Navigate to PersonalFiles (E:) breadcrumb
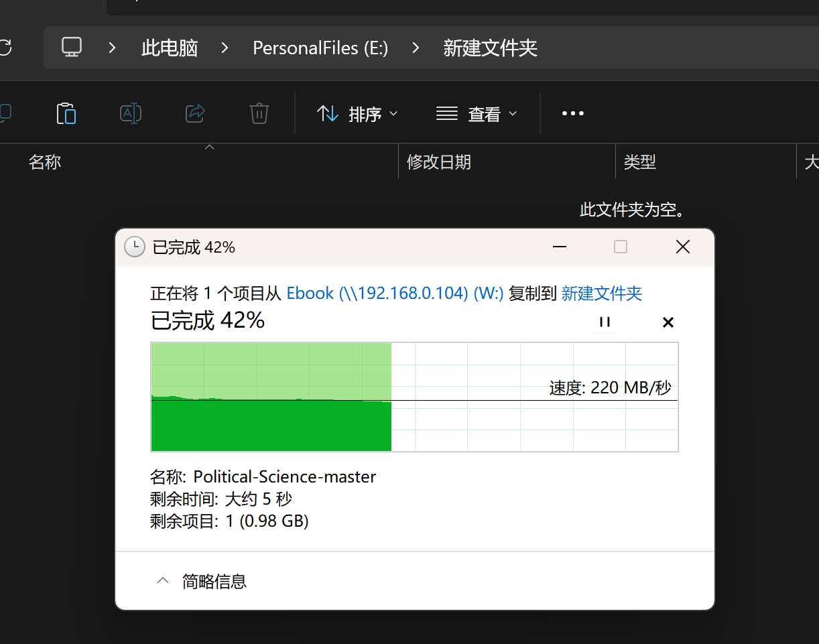 pos(320,48)
